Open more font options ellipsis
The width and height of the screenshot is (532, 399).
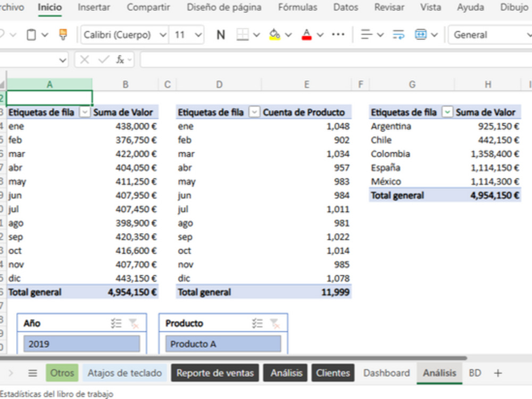pos(338,34)
